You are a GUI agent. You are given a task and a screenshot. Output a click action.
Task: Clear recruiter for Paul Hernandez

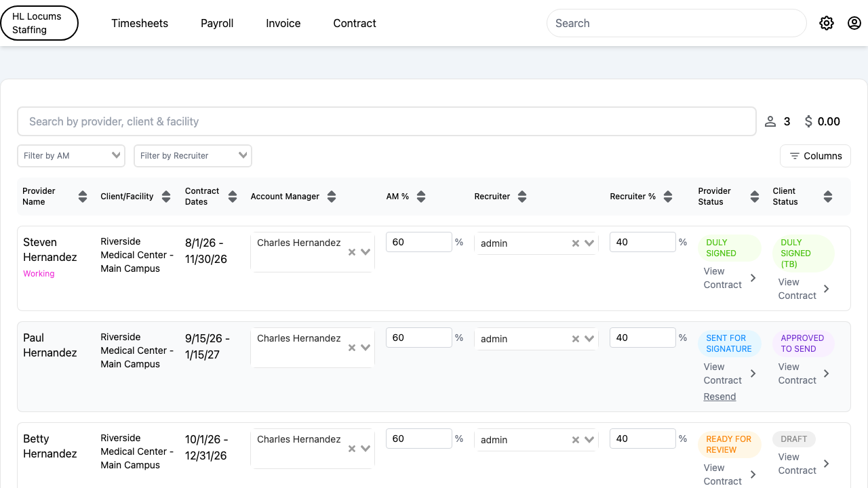pos(576,339)
